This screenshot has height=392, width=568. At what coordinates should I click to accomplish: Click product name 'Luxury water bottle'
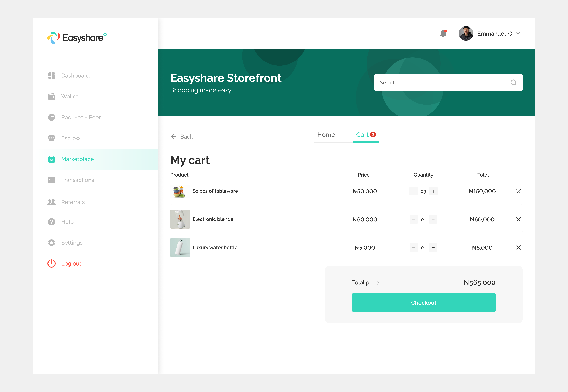pyautogui.click(x=215, y=248)
